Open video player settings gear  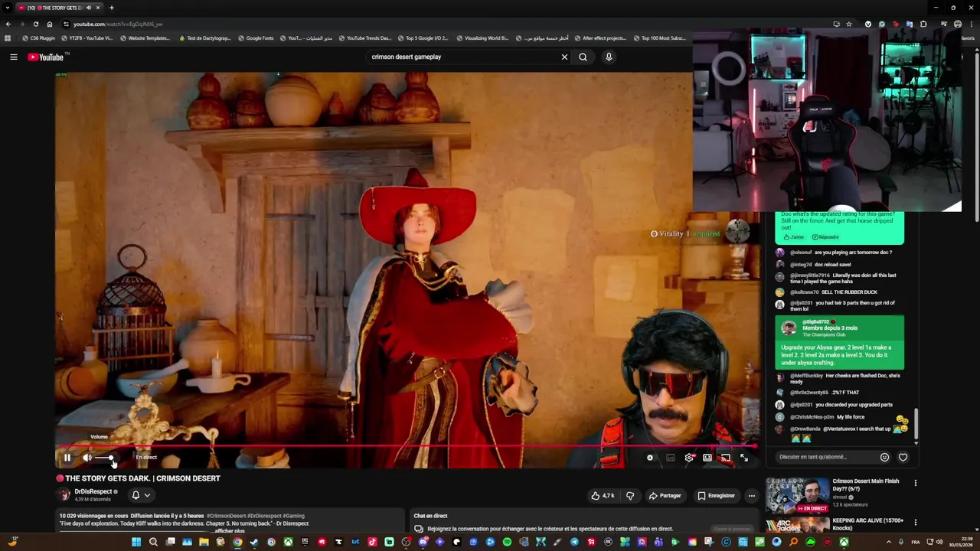[x=689, y=458]
